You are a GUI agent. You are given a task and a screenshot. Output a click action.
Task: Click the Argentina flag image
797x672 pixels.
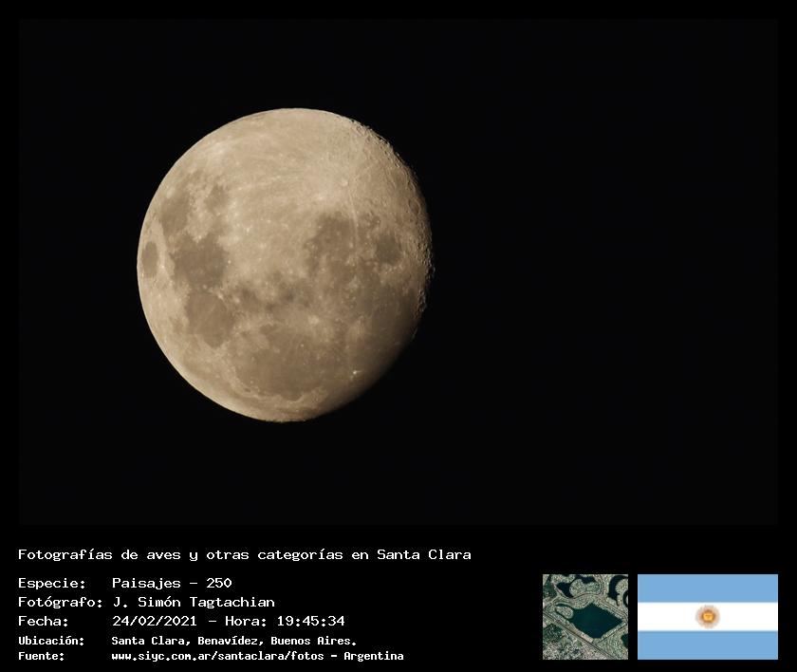click(707, 616)
